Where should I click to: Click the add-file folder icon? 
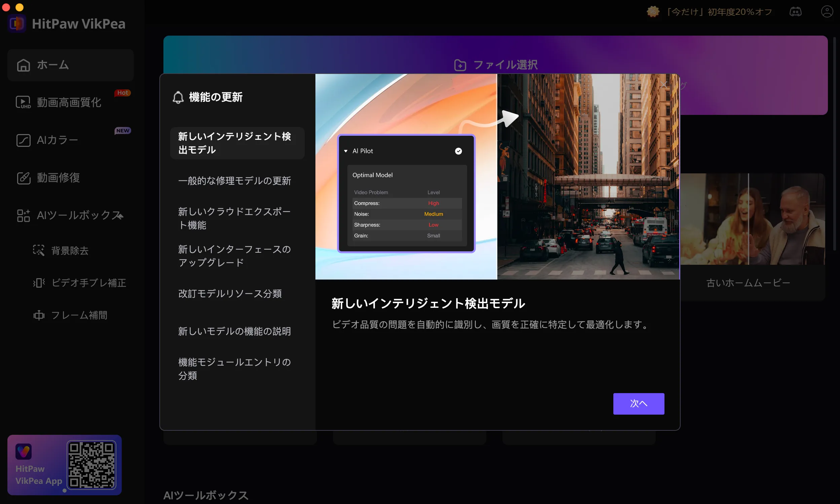(460, 65)
